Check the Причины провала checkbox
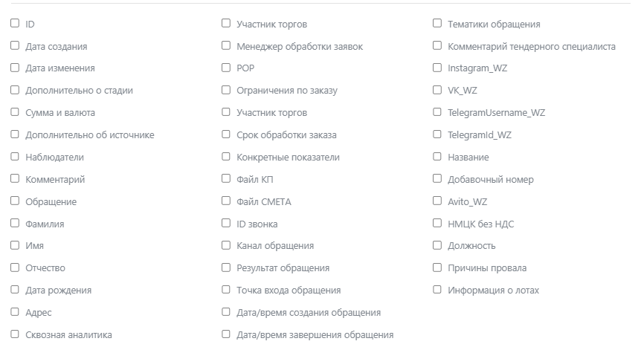Screen dimensions: 644x347 coord(437,267)
